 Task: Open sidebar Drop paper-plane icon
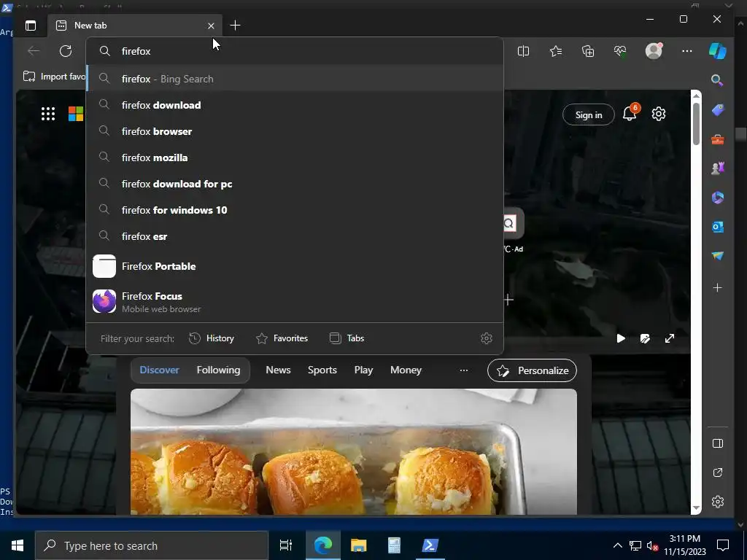[x=718, y=256]
